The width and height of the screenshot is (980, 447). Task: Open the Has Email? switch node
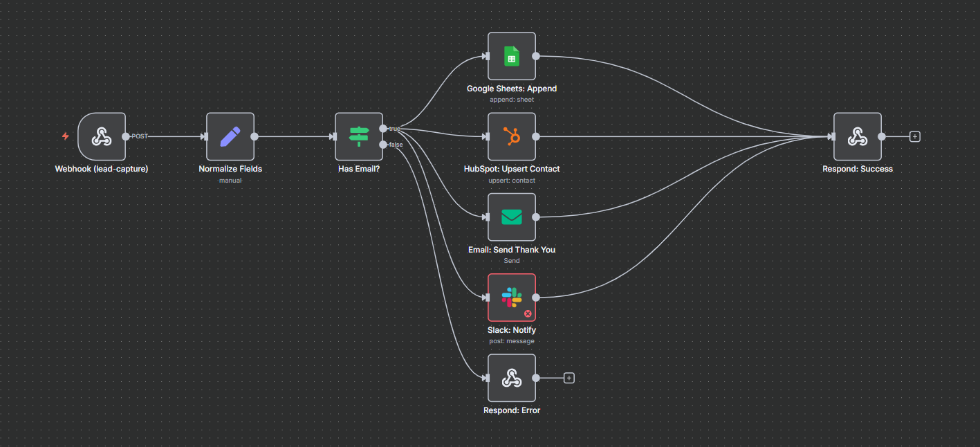(x=359, y=137)
